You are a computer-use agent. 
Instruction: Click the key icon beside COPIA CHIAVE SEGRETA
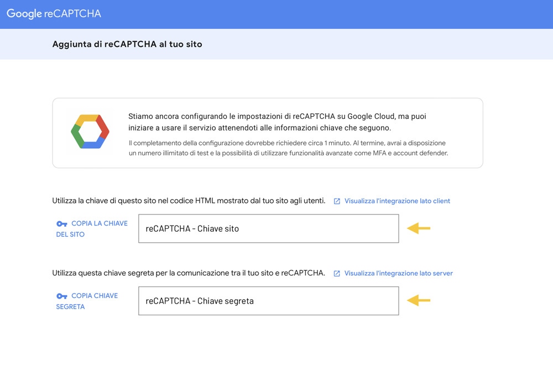tap(62, 296)
